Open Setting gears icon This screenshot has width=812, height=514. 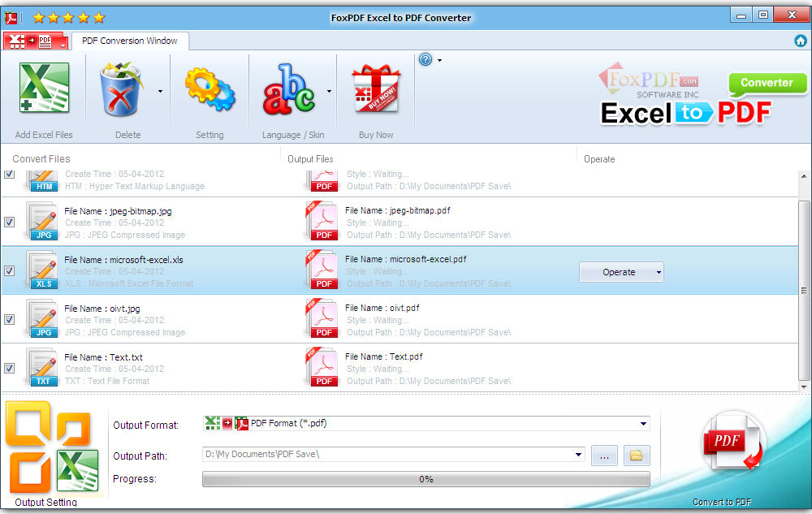click(x=209, y=89)
